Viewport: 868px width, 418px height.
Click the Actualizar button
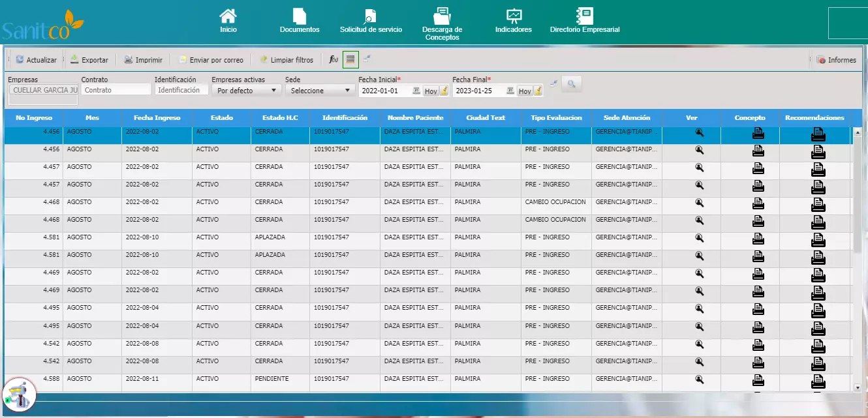point(37,60)
